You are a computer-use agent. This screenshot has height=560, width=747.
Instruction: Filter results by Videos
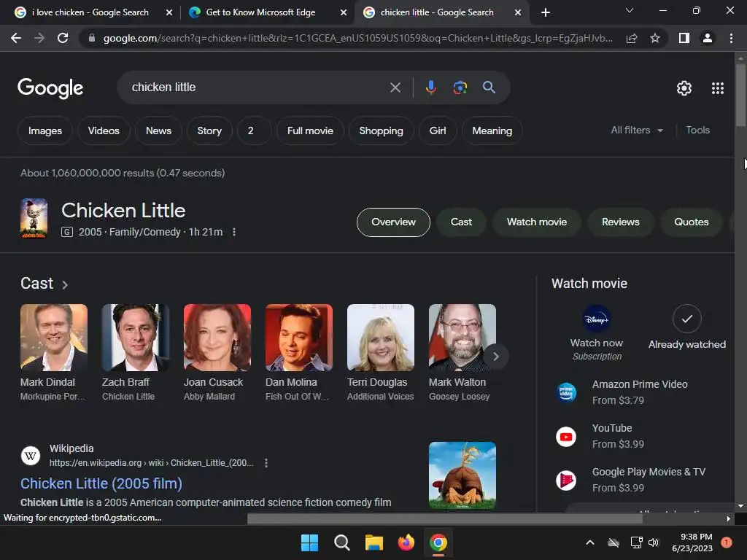[x=104, y=131]
